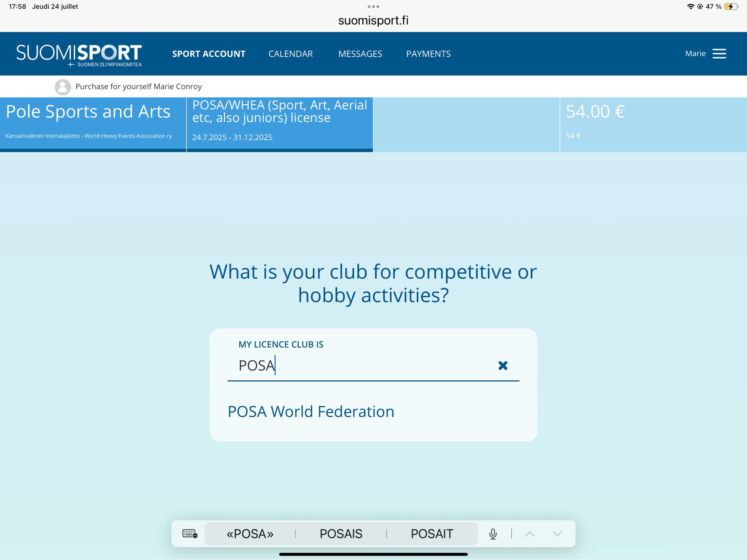Open the Payments tab
Viewport: 747px width, 560px height.
click(x=428, y=54)
